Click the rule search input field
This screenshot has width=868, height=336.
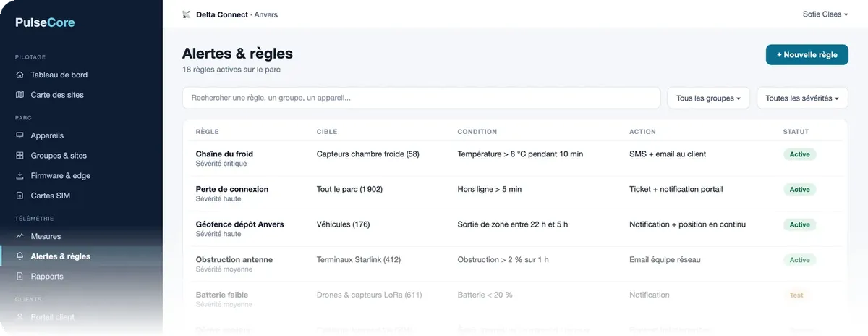tap(422, 98)
